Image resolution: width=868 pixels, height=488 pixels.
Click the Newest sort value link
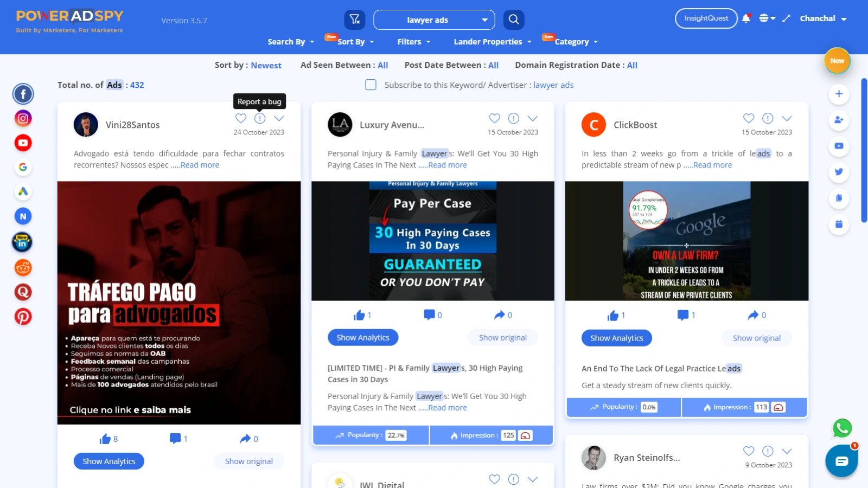tap(266, 65)
